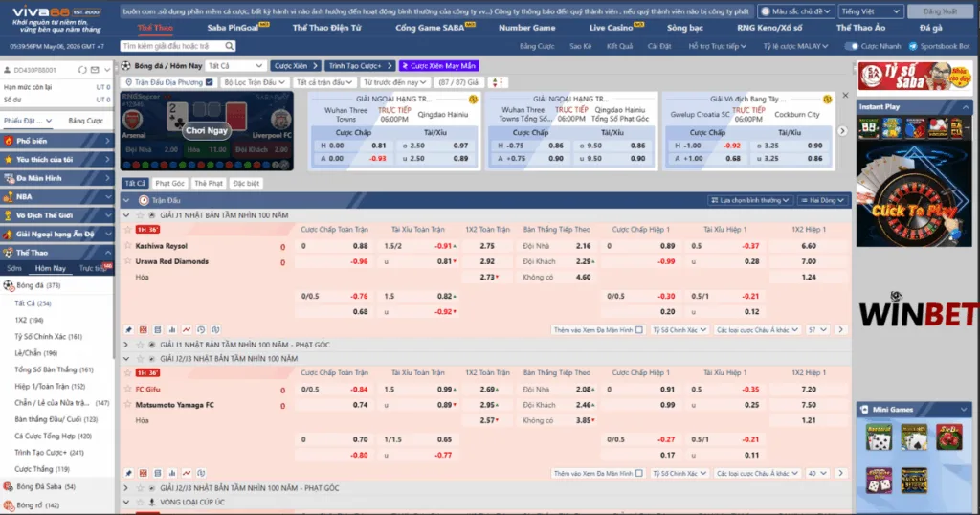Favorite star for Kashiwa Reysol
980x515 pixels.
[x=128, y=246]
